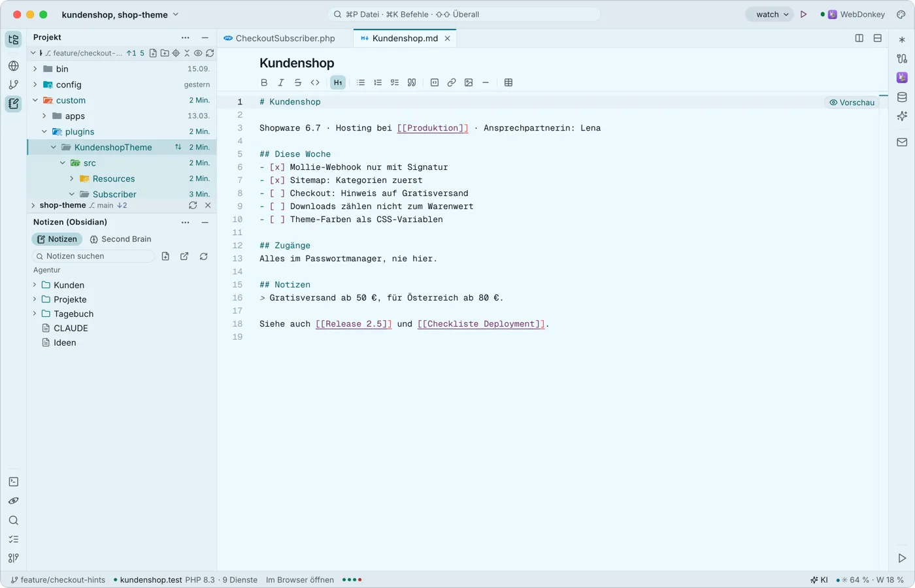The height and width of the screenshot is (588, 915).
Task: Toggle the Checkout Gratisversand checkbox line
Action: point(278,193)
